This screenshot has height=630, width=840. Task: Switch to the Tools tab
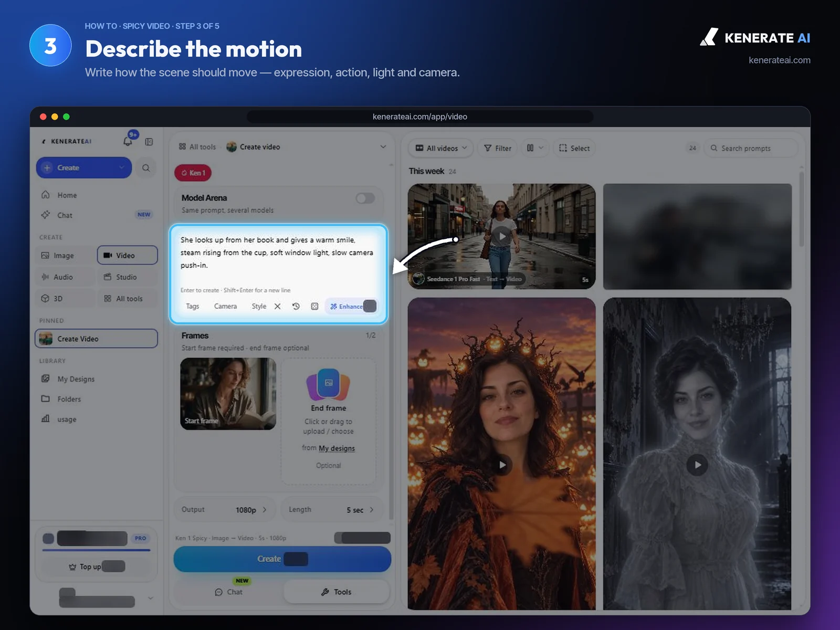336,592
